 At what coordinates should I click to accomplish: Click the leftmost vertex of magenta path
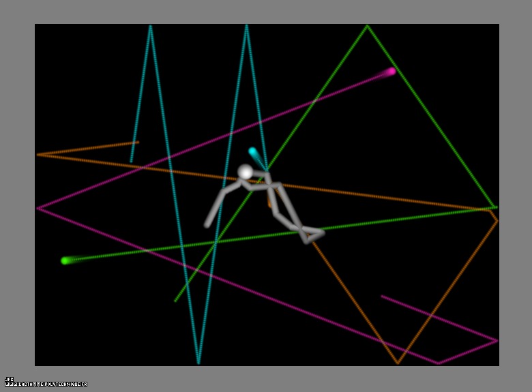point(38,208)
